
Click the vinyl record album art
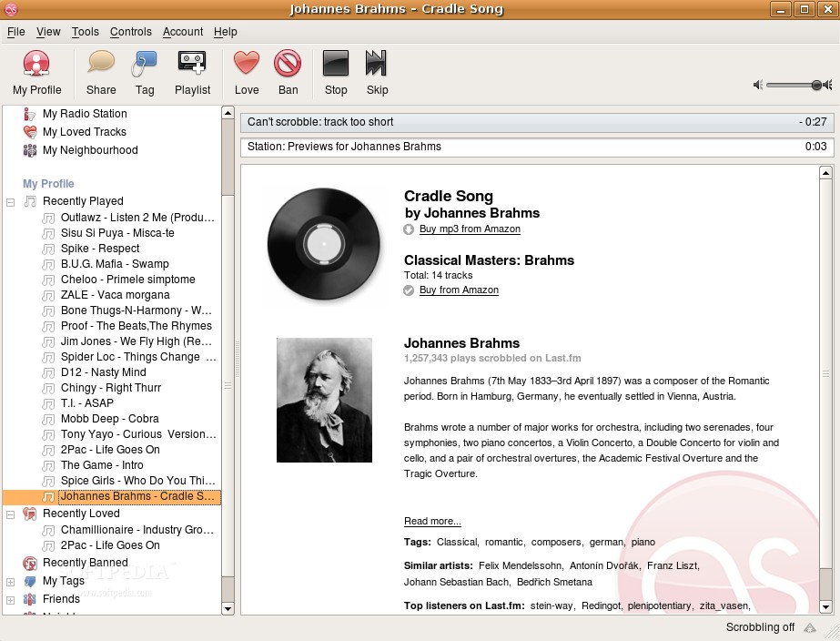(324, 244)
